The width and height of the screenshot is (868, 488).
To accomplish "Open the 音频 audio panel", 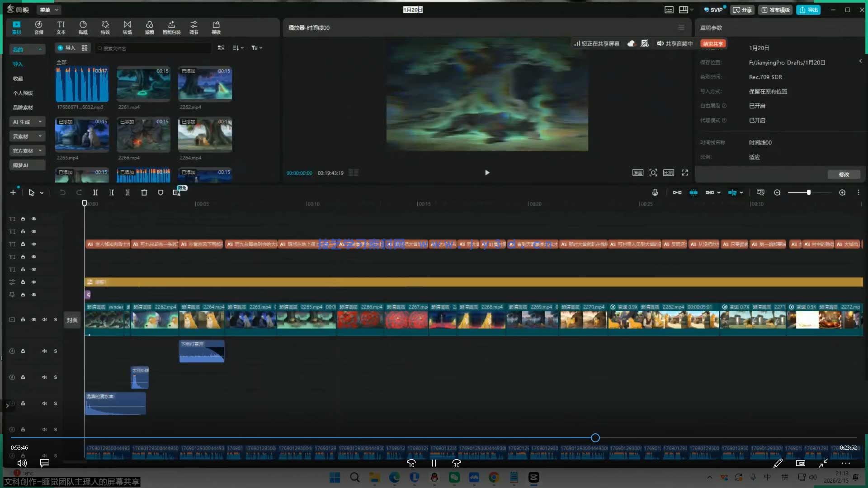I will coord(39,27).
